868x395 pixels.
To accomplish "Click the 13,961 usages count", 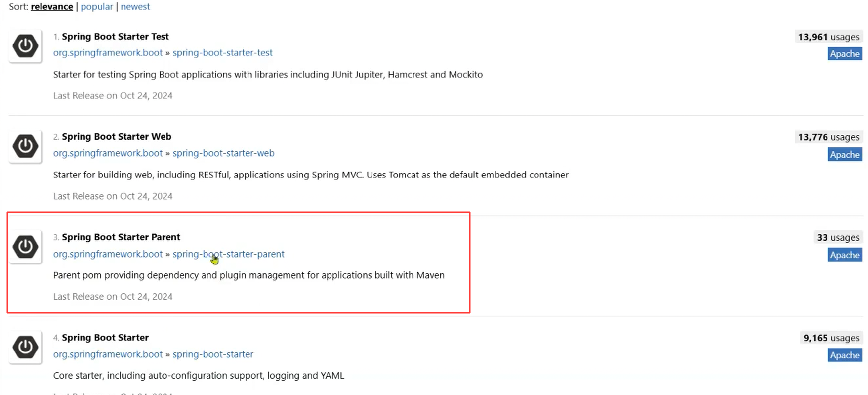I will [828, 37].
